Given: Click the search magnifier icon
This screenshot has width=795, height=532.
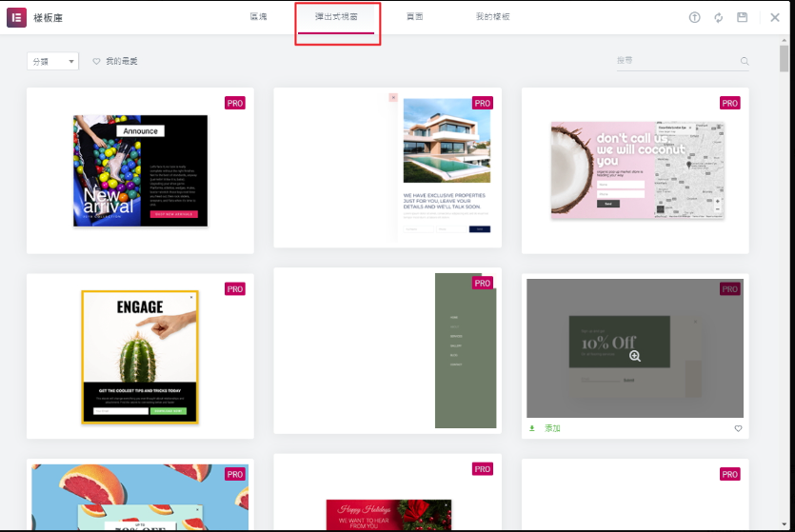Looking at the screenshot, I should pyautogui.click(x=744, y=62).
